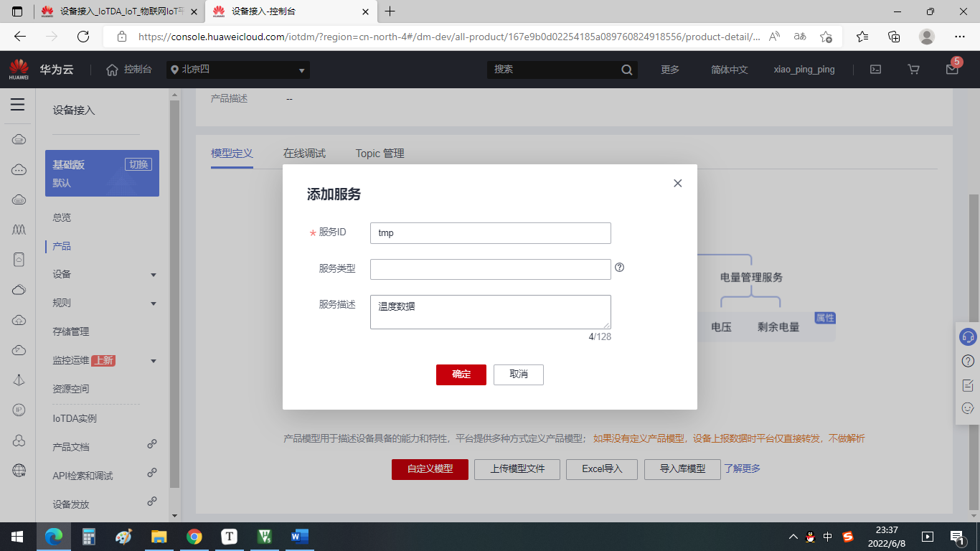Open the API检索和调试 external link icon

coord(152,473)
